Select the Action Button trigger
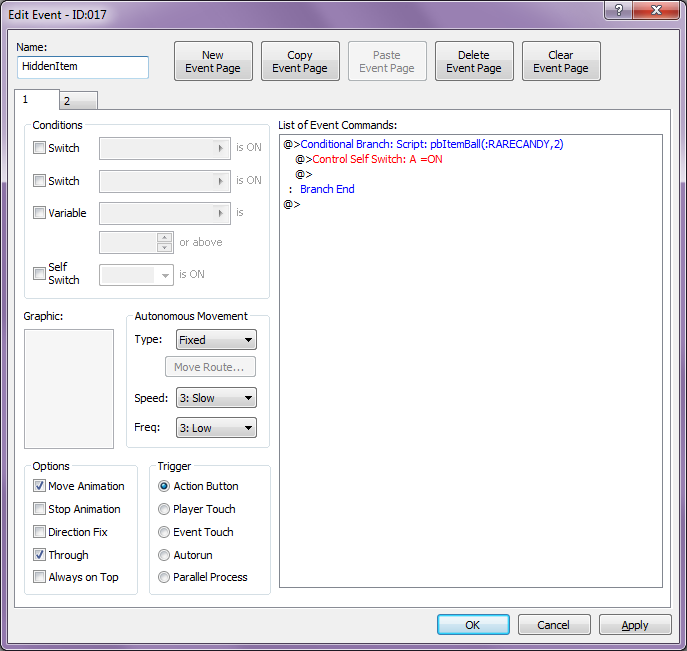Viewport: 687px width, 651px height. click(x=164, y=486)
